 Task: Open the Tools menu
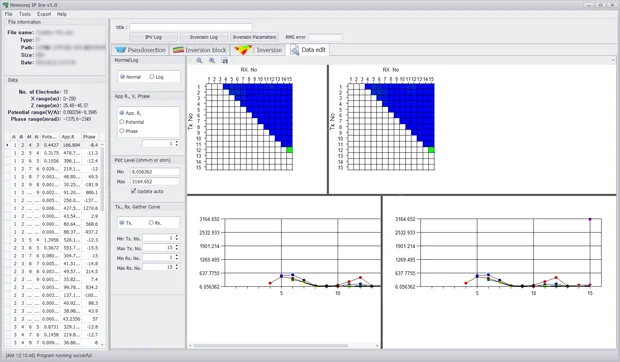25,14
